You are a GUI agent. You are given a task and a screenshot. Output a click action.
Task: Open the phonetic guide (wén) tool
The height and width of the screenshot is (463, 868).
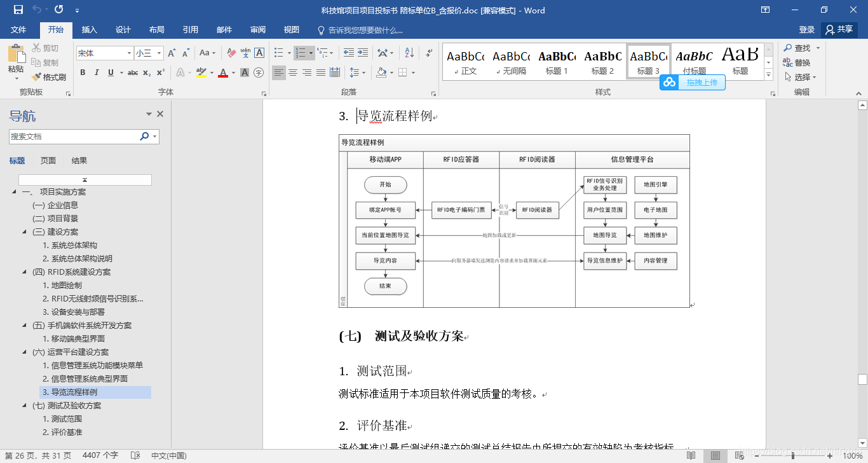[245, 53]
